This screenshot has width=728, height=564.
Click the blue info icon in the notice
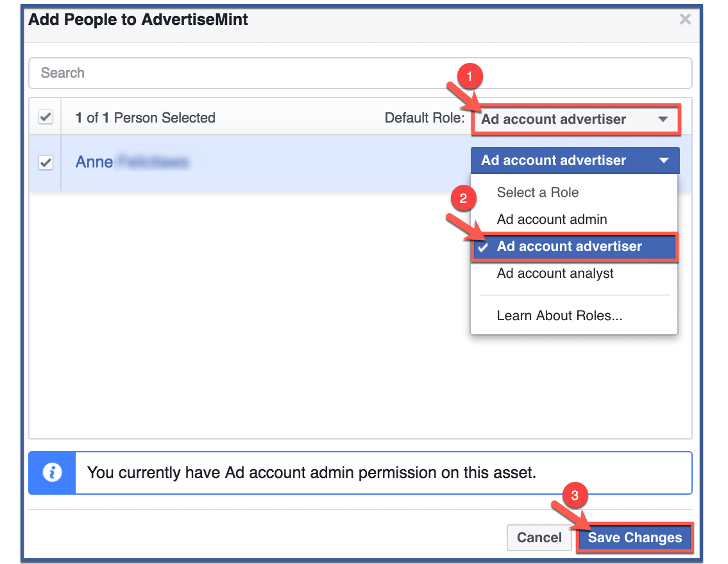click(51, 472)
